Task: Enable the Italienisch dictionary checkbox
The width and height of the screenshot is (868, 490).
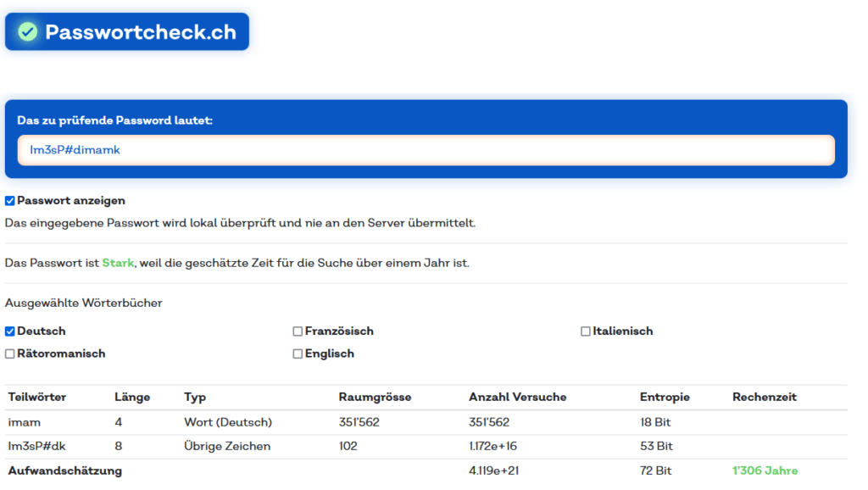Action: [586, 331]
